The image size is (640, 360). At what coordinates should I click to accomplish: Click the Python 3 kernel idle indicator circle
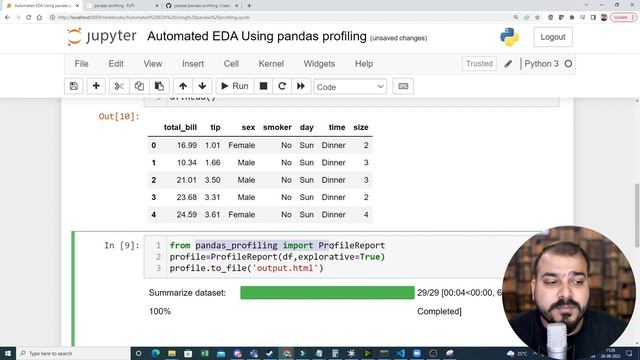pos(568,64)
